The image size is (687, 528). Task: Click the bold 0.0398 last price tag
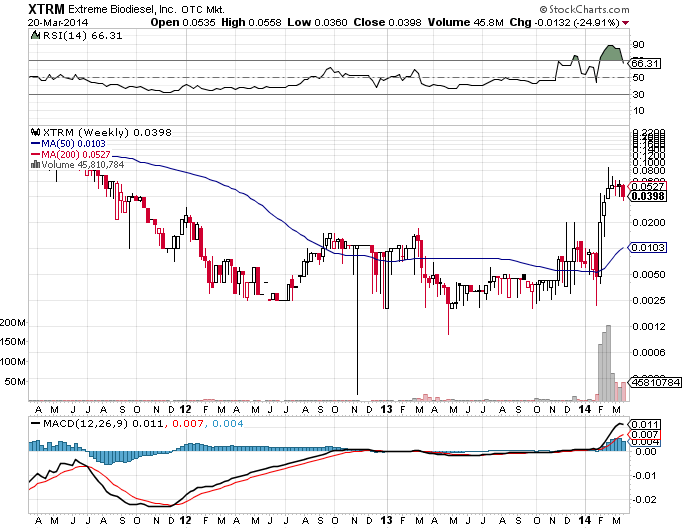point(648,196)
